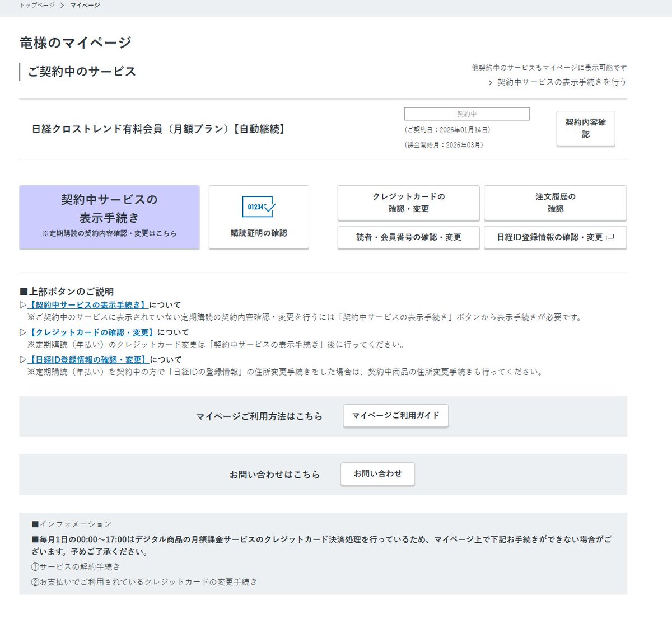
Task: Open the 契約中サービスの表示手続き purple button
Action: (x=109, y=217)
